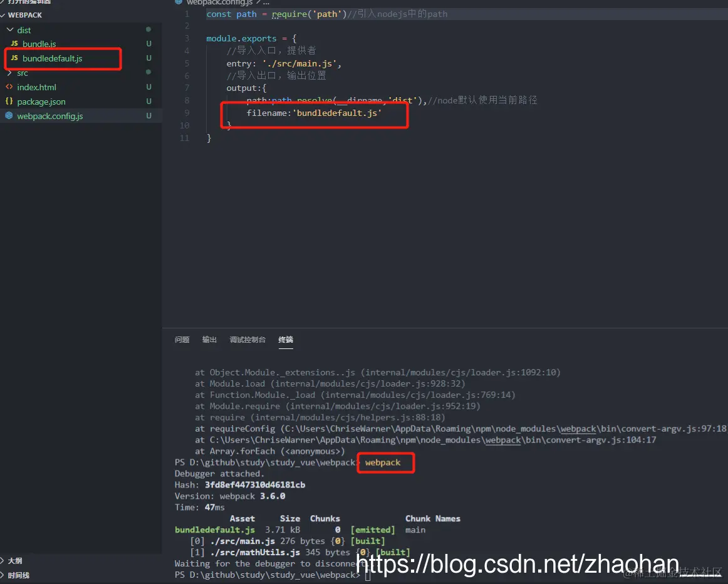Click the convert-argv.js:104:17 path link
This screenshot has height=584, width=728.
tap(433, 440)
